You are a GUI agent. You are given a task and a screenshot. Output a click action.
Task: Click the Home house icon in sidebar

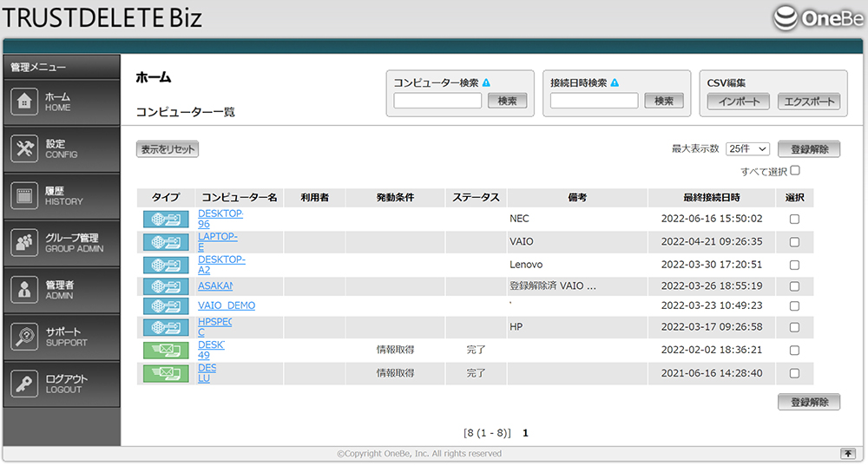(24, 102)
